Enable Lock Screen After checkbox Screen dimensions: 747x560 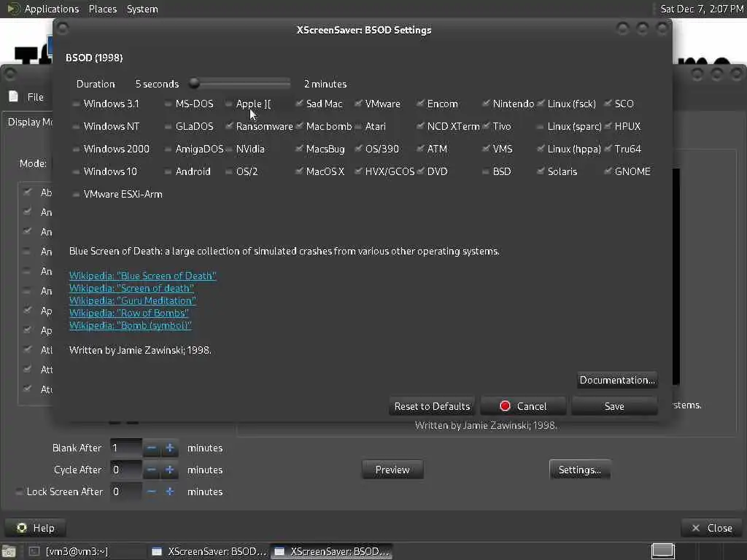tap(19, 491)
